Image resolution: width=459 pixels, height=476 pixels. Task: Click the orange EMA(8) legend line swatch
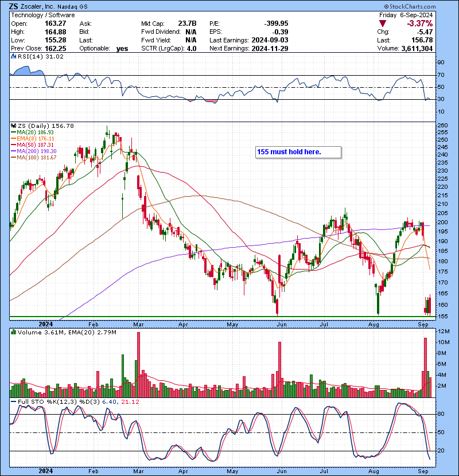pos(13,139)
